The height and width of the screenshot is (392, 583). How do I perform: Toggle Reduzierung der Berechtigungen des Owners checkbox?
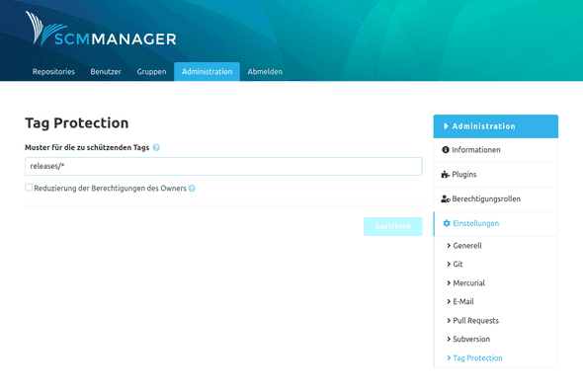(29, 188)
